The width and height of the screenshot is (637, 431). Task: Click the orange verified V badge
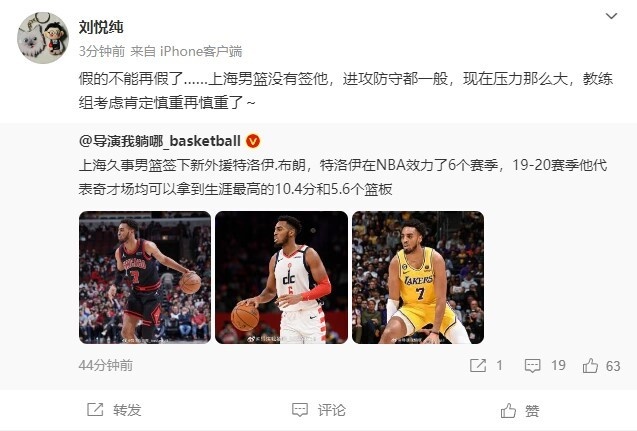(x=253, y=141)
